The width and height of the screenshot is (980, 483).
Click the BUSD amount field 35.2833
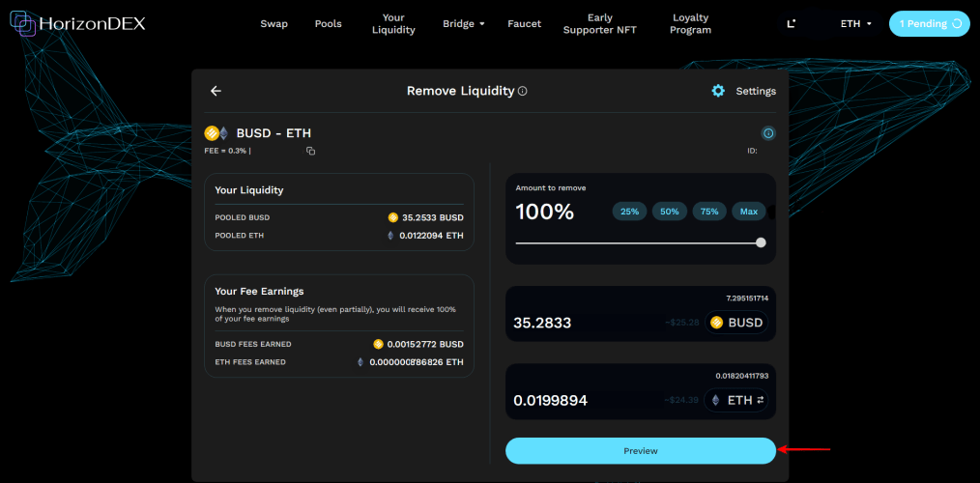542,323
